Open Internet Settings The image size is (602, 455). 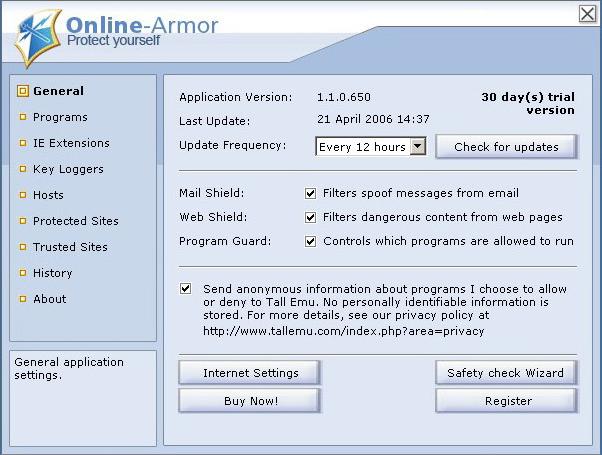tap(250, 373)
